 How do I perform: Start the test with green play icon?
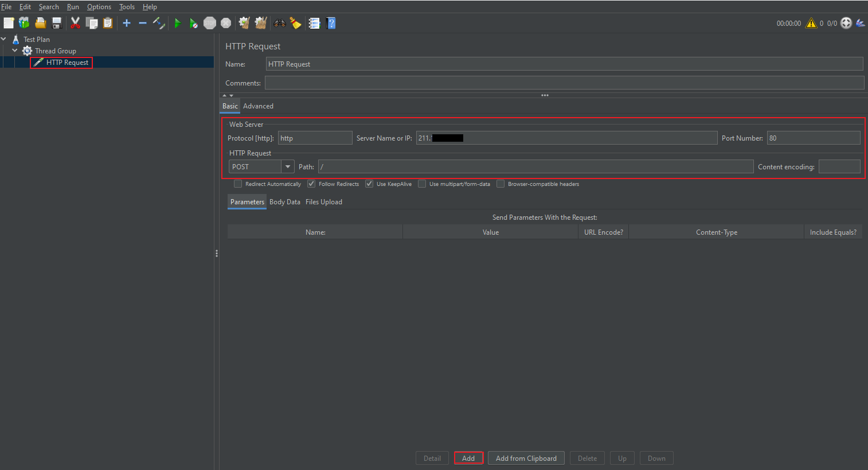click(178, 23)
